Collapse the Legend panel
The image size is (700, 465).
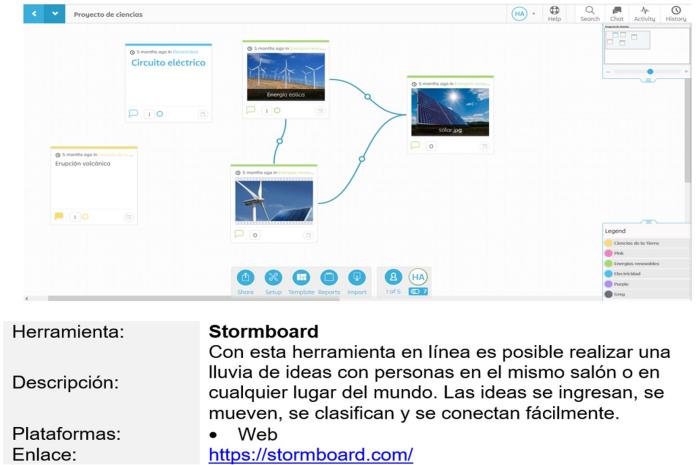pos(648,222)
